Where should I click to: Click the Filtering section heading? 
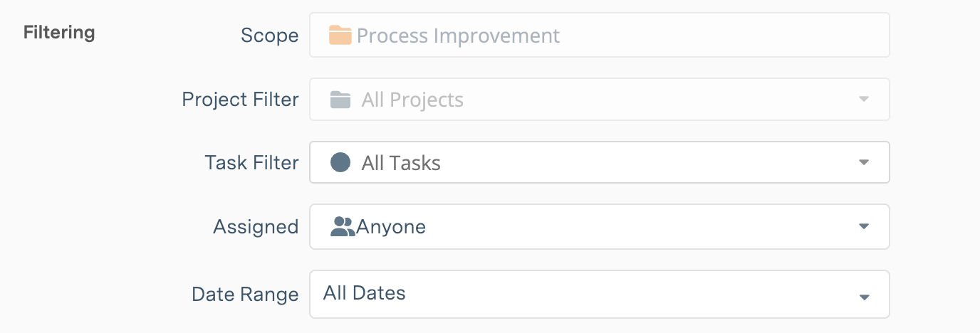click(59, 33)
